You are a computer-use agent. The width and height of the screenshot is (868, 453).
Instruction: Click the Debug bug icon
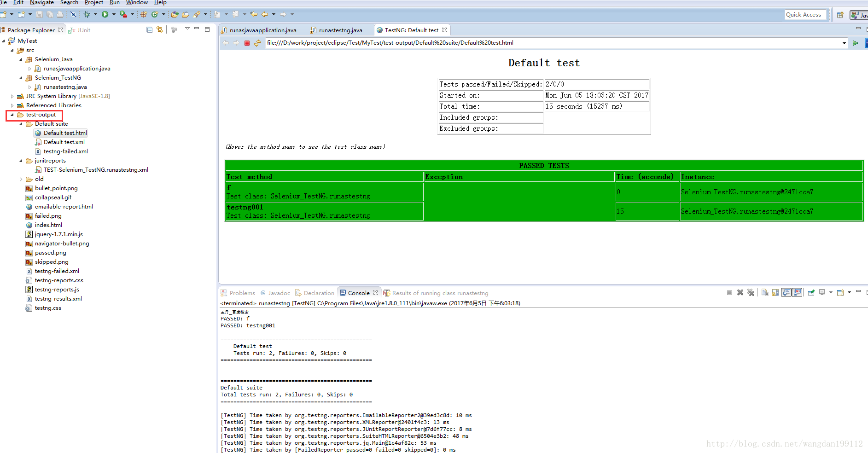coord(87,15)
